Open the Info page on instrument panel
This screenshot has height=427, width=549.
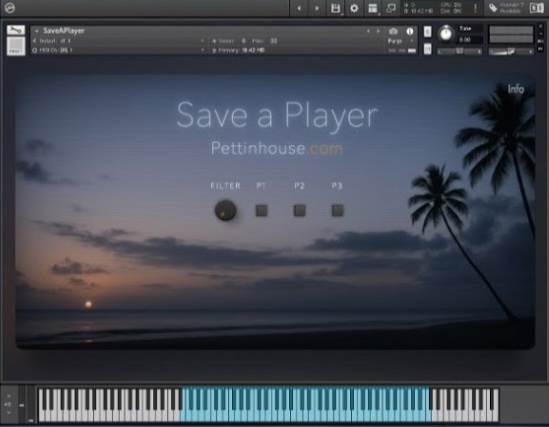[x=516, y=89]
